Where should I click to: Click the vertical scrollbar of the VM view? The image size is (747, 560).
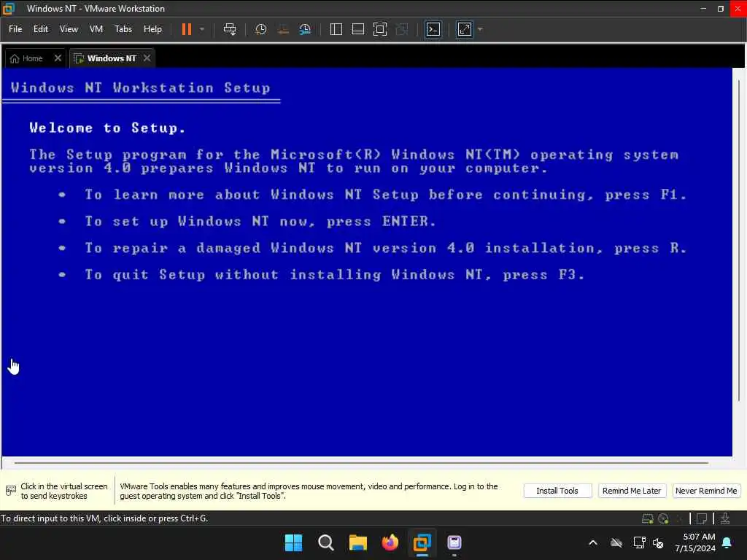coord(739,241)
